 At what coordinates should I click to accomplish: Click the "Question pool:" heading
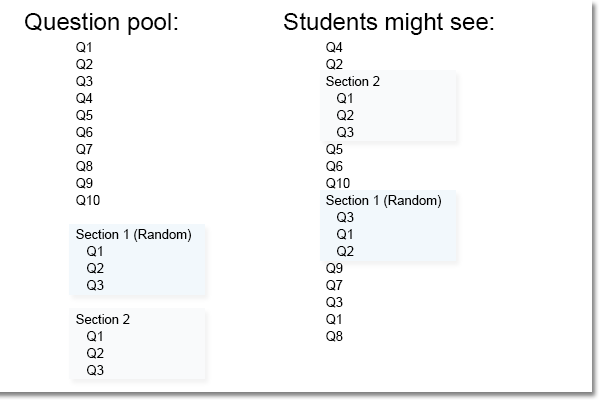point(99,22)
